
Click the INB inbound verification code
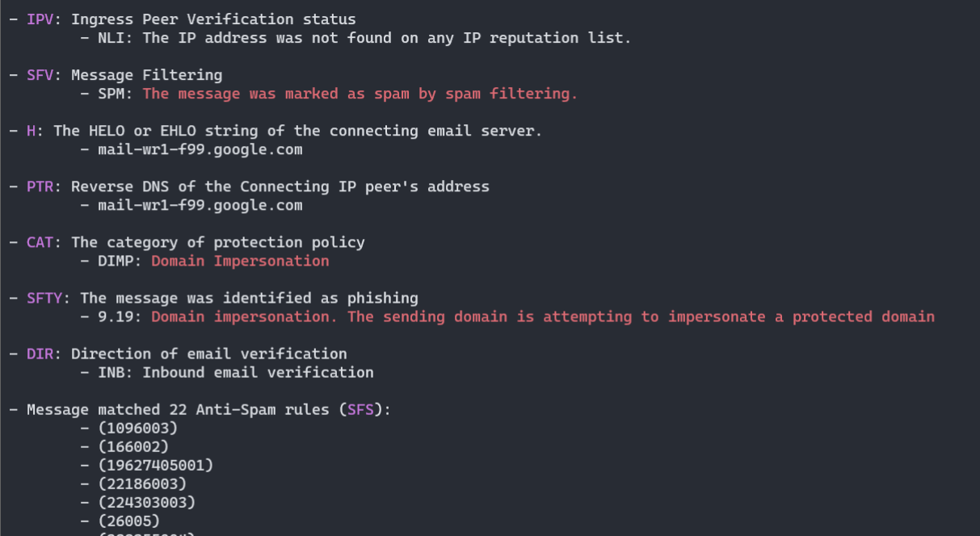111,372
